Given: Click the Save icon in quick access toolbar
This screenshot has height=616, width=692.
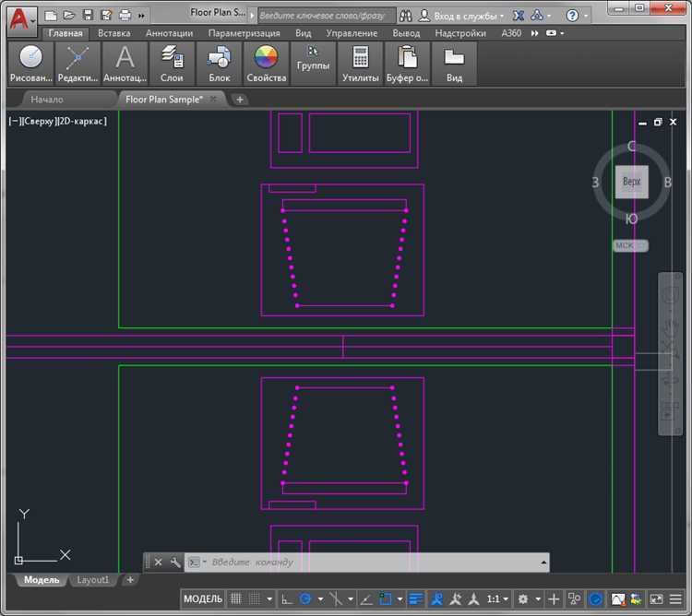Looking at the screenshot, I should tap(88, 16).
